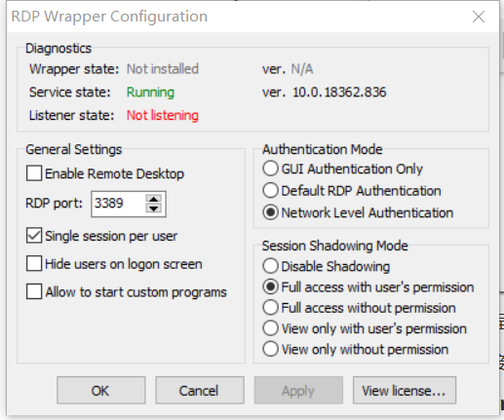Click the 'RDP port:' label
This screenshot has width=504, height=420.
click(x=54, y=204)
